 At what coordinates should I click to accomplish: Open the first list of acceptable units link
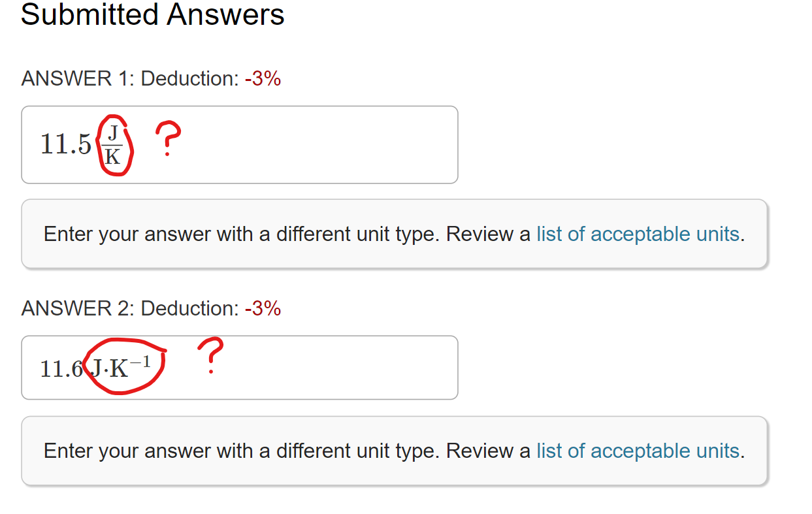pos(639,234)
